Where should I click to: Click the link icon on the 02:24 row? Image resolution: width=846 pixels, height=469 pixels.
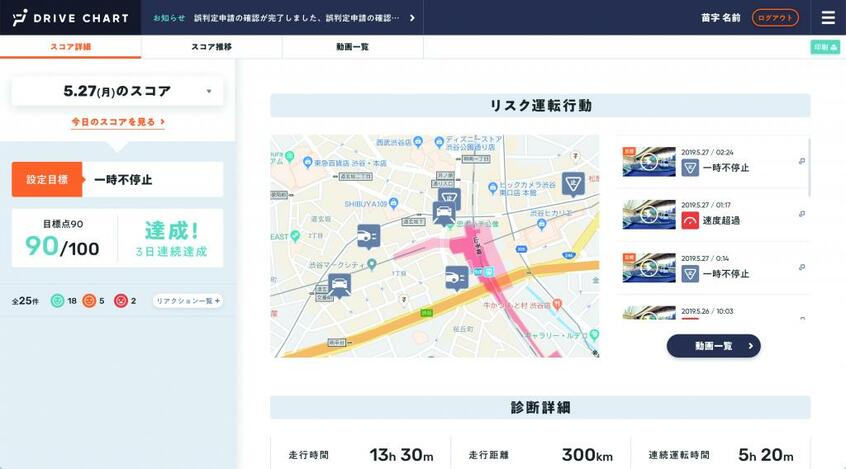(x=802, y=161)
